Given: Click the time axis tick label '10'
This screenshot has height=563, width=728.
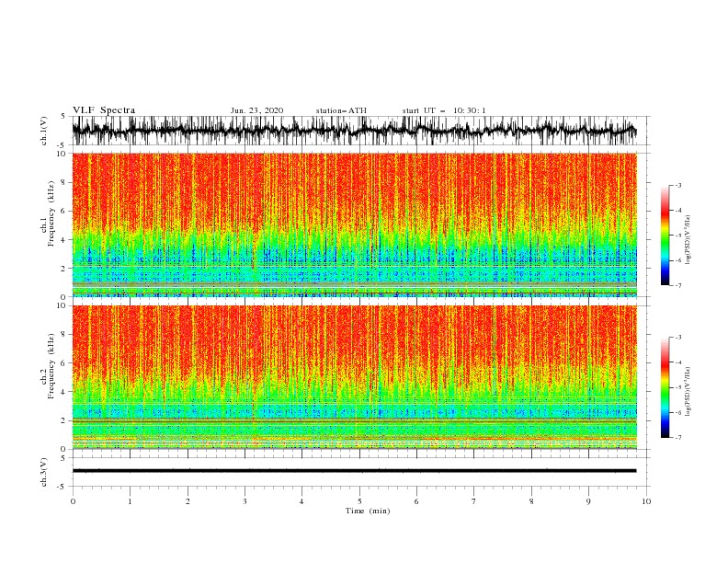Looking at the screenshot, I should point(646,501).
